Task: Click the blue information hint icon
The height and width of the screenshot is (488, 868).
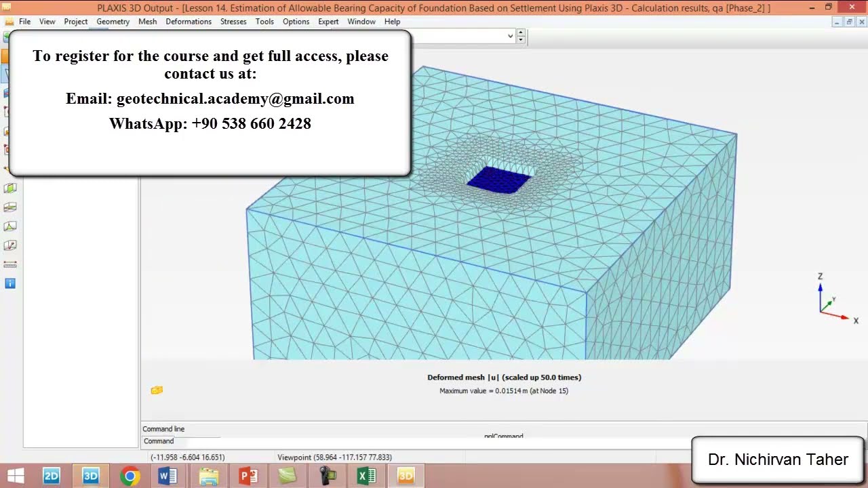Action: (x=10, y=283)
